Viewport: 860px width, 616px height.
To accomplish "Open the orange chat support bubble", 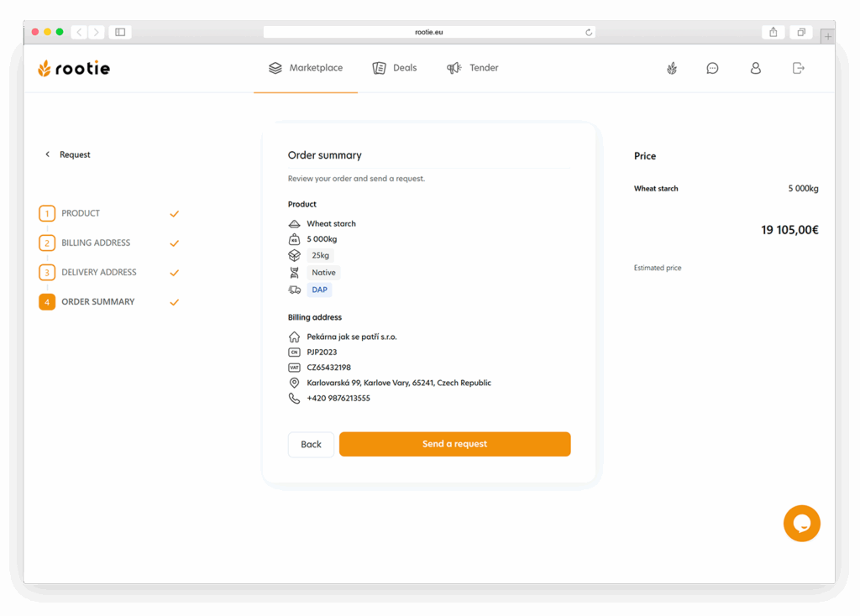I will (801, 524).
